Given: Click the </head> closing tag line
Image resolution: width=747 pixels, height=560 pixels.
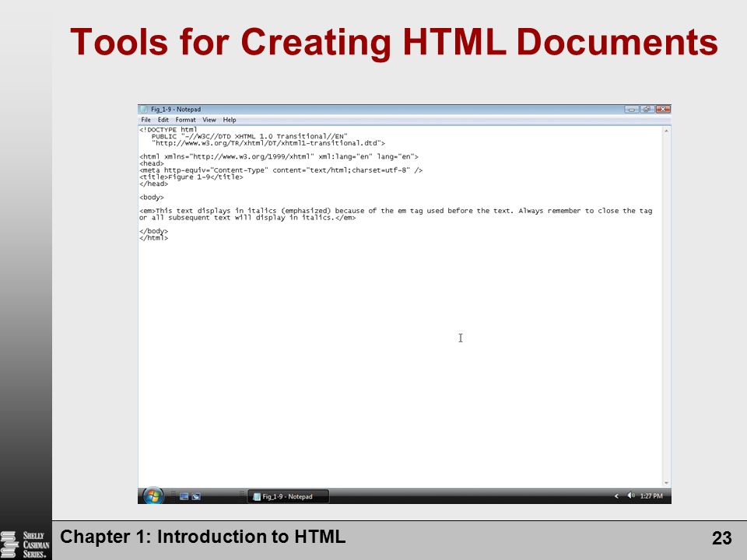Looking at the screenshot, I should pos(153,184).
